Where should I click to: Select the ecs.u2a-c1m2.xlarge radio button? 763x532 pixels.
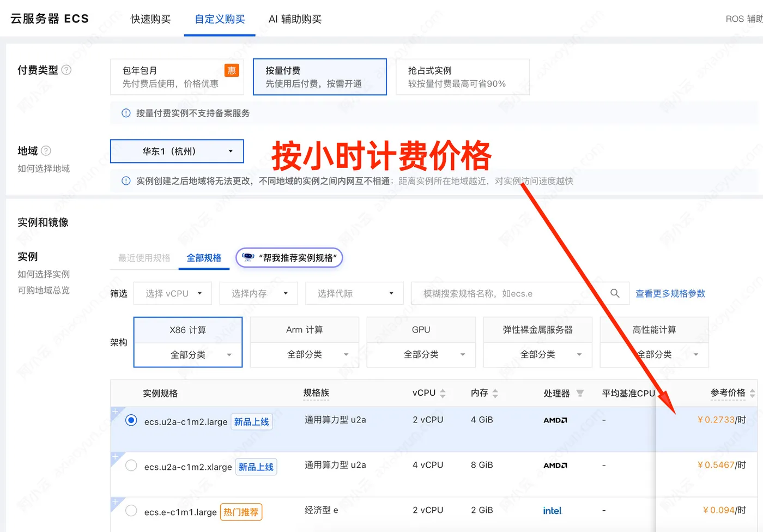(x=131, y=465)
